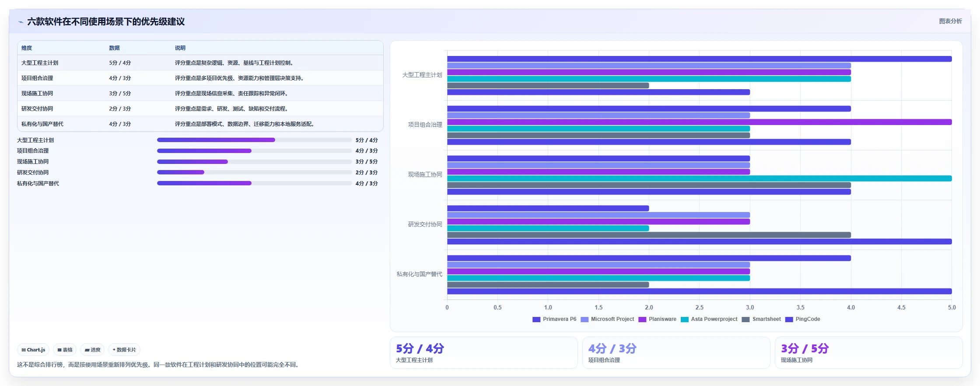Click the Asta Powerproject bar in the 现场施工协同 chart group
980x386 pixels.
[699, 178]
